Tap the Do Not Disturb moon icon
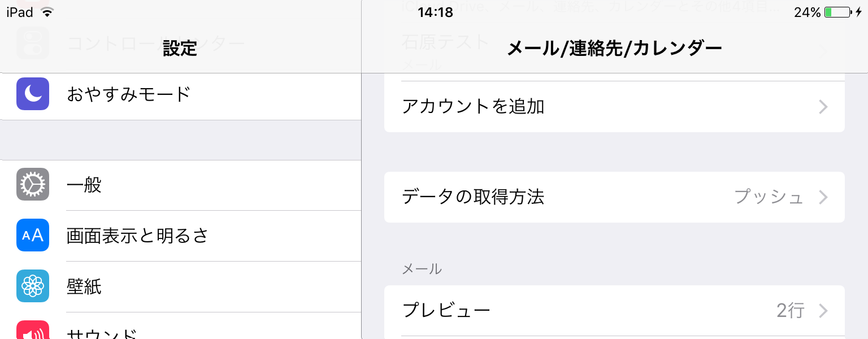The image size is (868, 339). (x=33, y=94)
